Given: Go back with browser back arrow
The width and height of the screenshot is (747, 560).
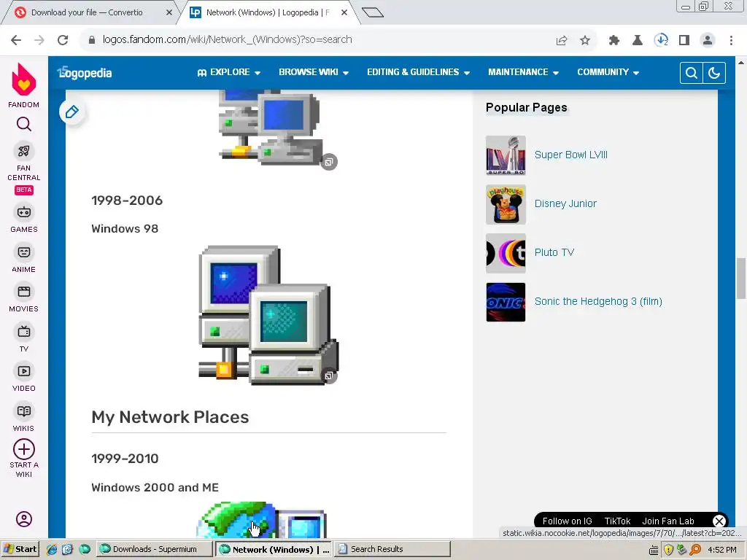Looking at the screenshot, I should click(16, 40).
